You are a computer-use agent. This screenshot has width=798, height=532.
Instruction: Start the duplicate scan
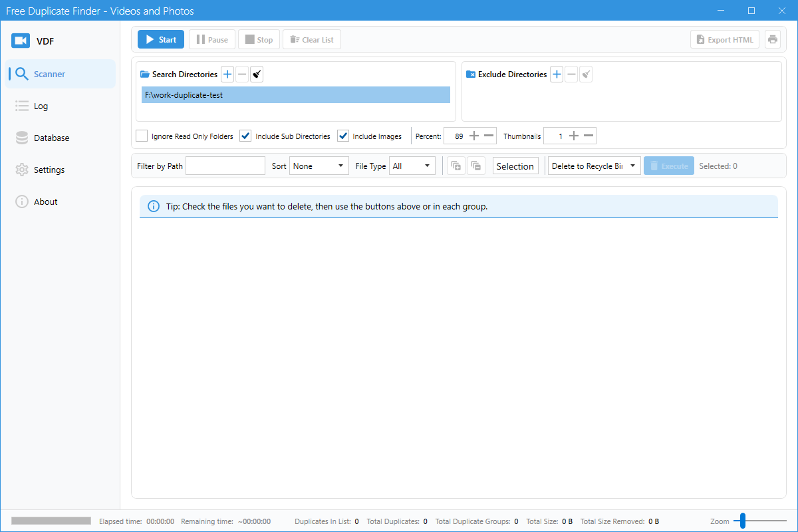(161, 40)
